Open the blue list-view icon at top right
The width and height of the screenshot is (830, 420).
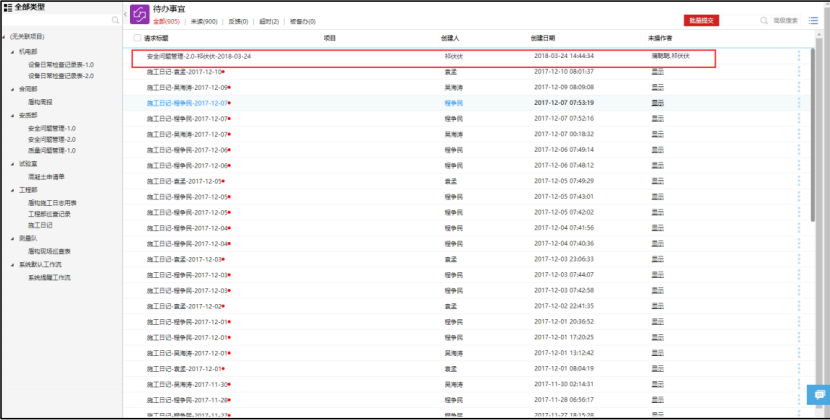[813, 20]
